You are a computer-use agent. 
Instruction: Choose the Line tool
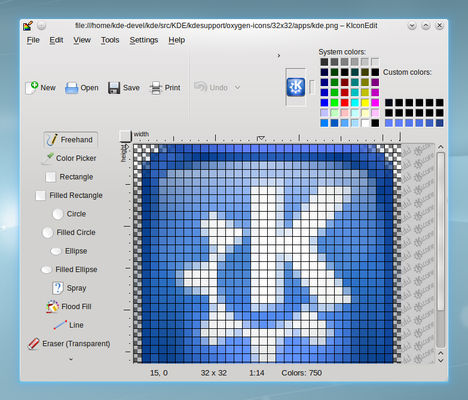point(69,325)
